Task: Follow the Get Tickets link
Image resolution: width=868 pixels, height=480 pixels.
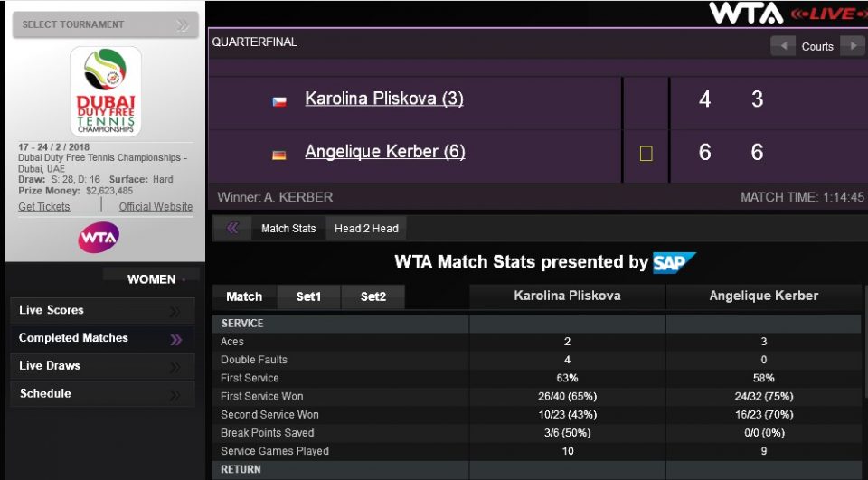Action: [x=44, y=207]
